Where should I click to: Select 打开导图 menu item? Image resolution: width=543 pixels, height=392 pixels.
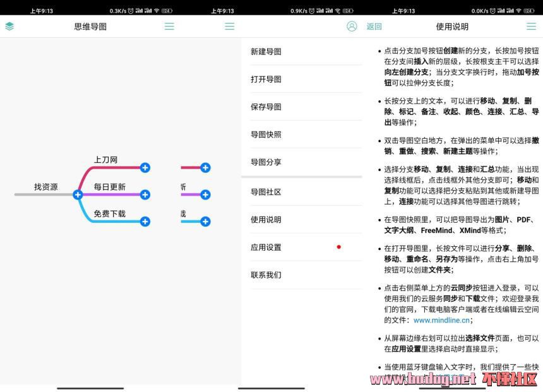tap(266, 80)
